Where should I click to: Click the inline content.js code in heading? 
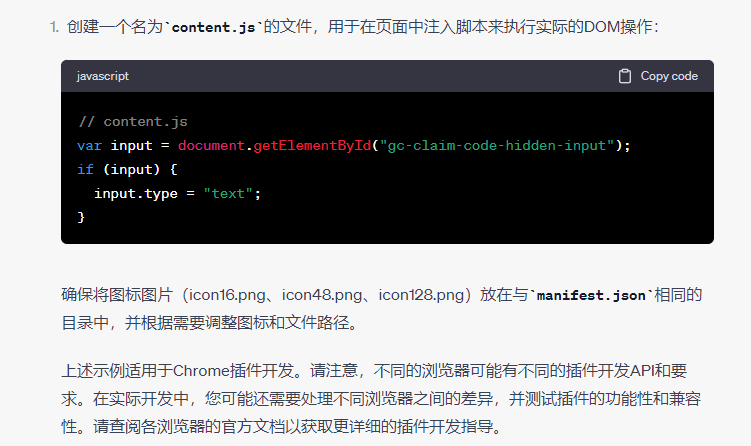click(x=213, y=27)
